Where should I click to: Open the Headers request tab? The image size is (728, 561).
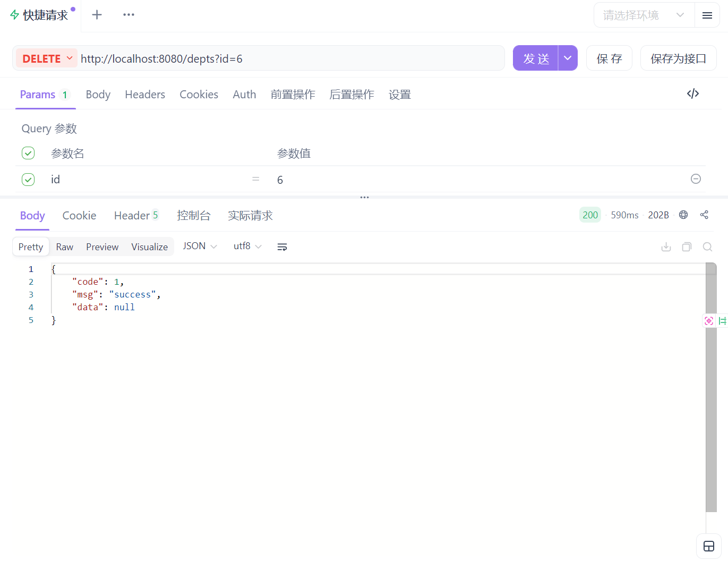145,95
